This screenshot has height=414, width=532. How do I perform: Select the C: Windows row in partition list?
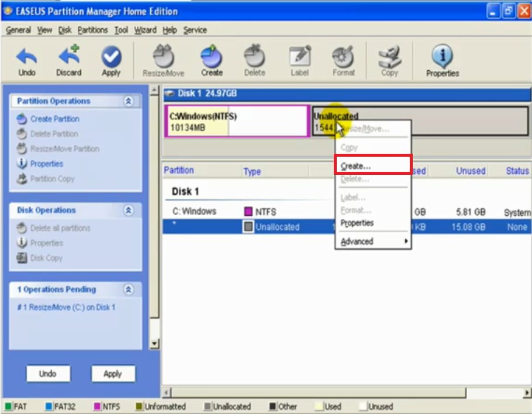click(347, 212)
